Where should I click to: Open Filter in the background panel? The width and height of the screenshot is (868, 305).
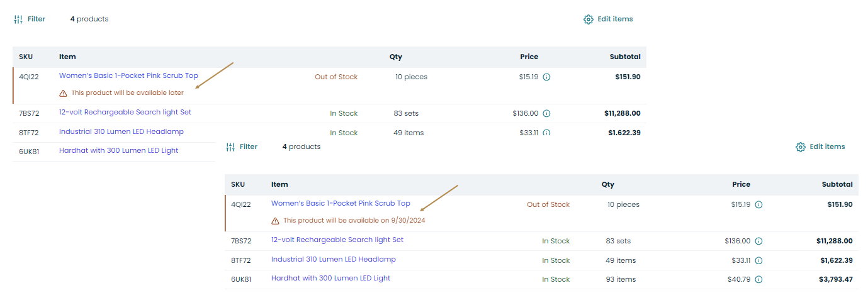click(30, 19)
